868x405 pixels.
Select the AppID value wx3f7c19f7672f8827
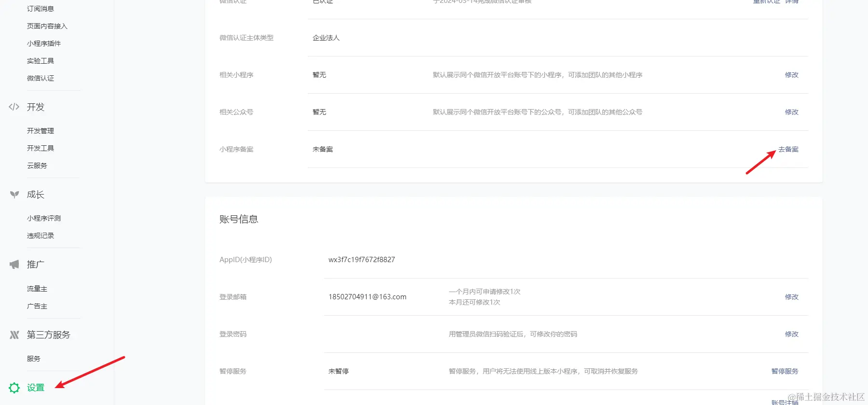tap(362, 260)
